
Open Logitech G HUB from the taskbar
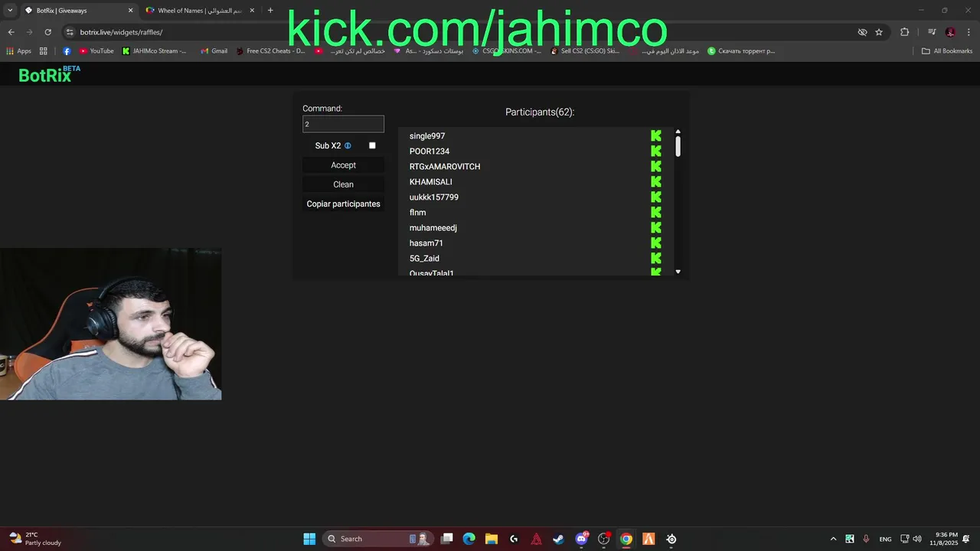(x=514, y=539)
